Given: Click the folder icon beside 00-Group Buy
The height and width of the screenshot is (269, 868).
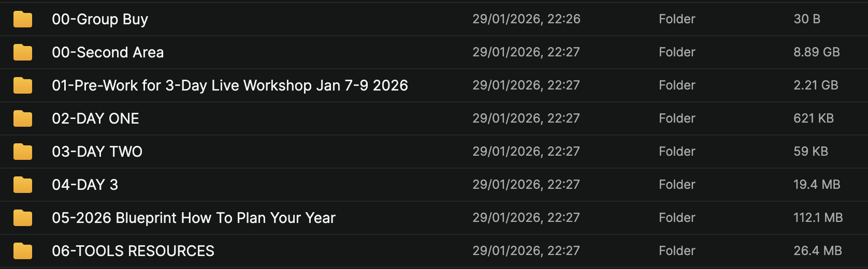Looking at the screenshot, I should click(23, 19).
